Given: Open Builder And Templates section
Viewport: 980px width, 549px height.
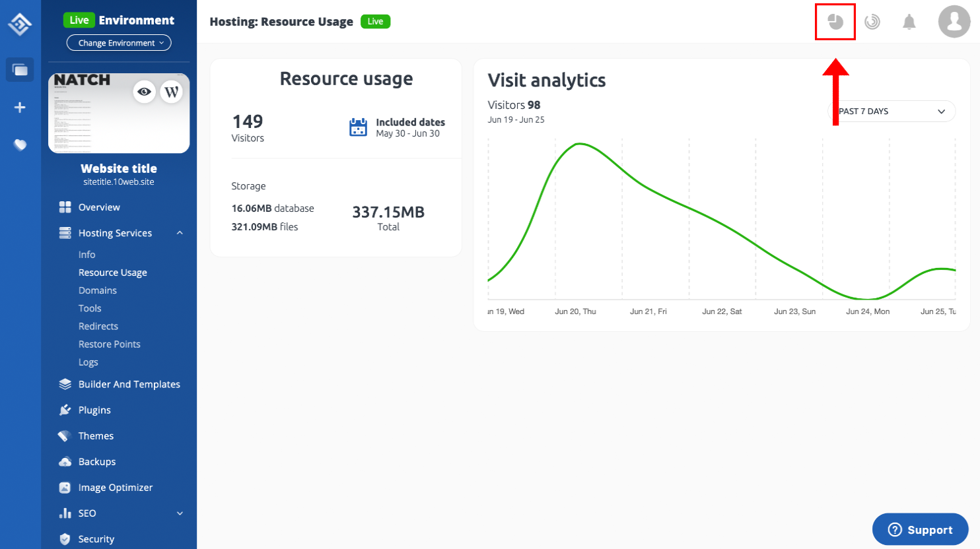Looking at the screenshot, I should (129, 384).
